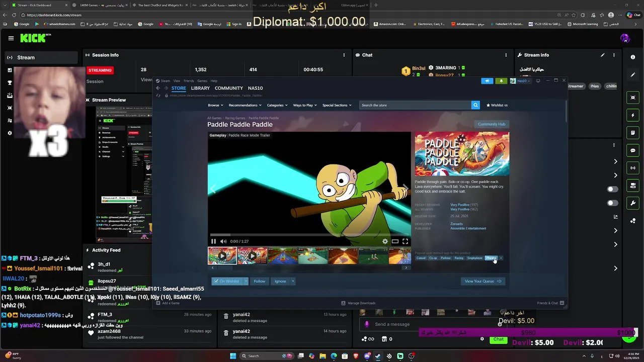Expand Recommendations dropdown

[245, 105]
